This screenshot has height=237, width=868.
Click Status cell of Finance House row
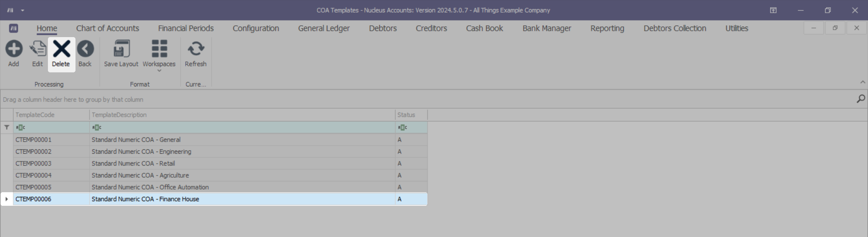[x=411, y=199]
